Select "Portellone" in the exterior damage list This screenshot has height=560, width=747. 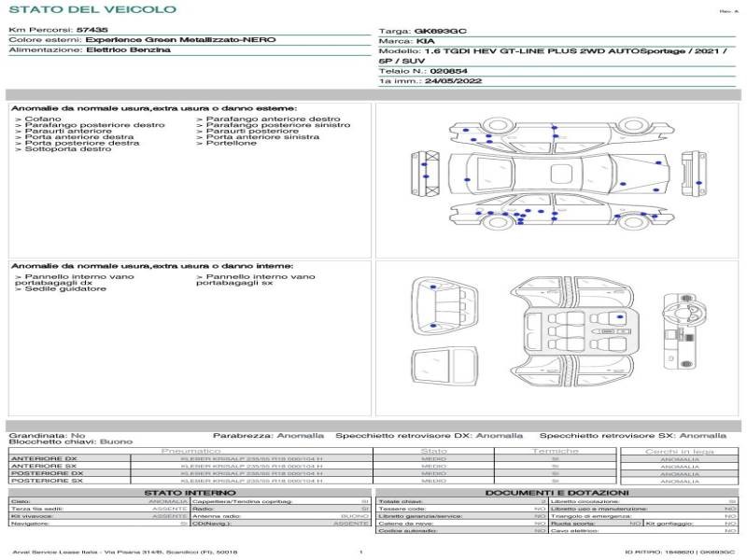231,143
